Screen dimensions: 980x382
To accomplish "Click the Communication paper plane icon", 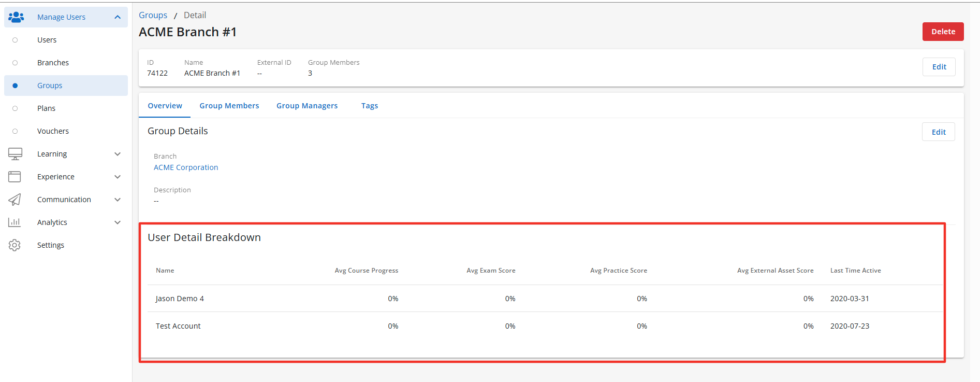I will (14, 200).
